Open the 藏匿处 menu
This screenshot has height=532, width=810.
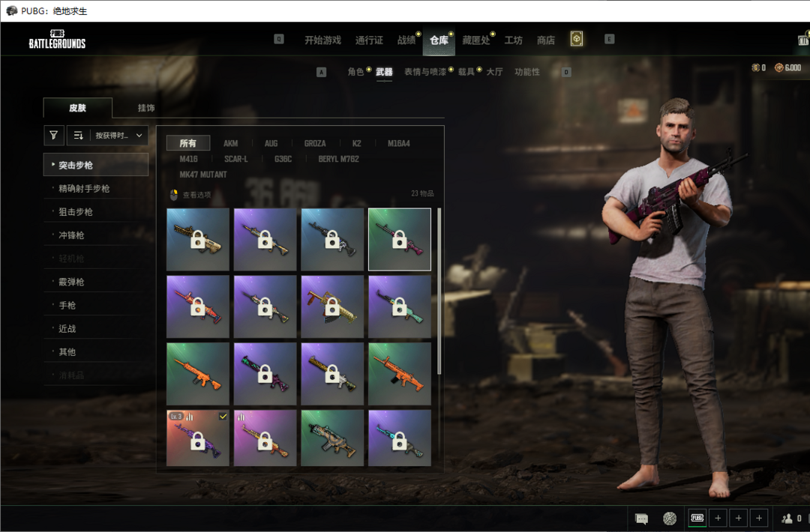(475, 40)
